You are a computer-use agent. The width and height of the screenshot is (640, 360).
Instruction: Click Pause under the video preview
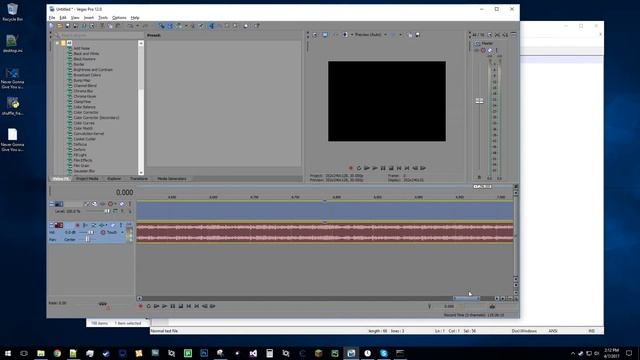(x=383, y=168)
